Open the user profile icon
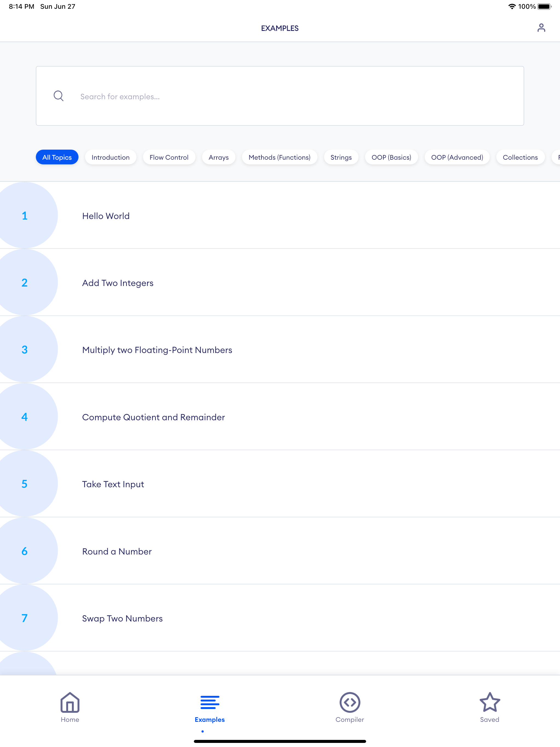Image resolution: width=560 pixels, height=747 pixels. [x=541, y=28]
